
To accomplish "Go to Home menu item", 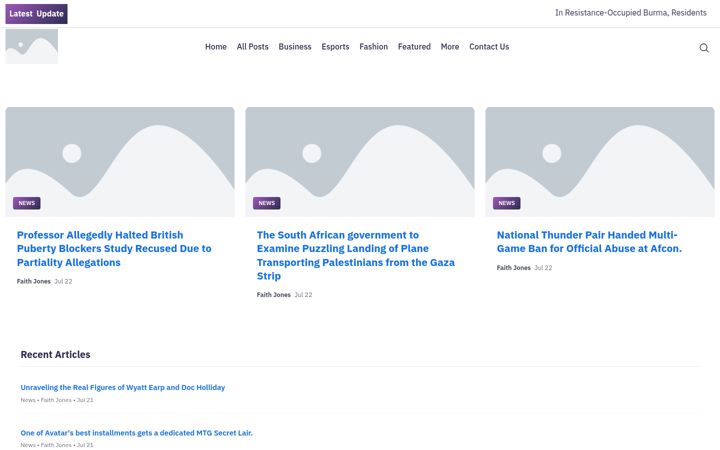I will click(216, 47).
